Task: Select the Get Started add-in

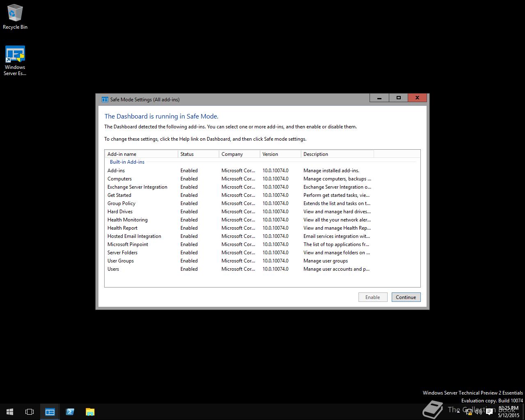Action: point(240,195)
